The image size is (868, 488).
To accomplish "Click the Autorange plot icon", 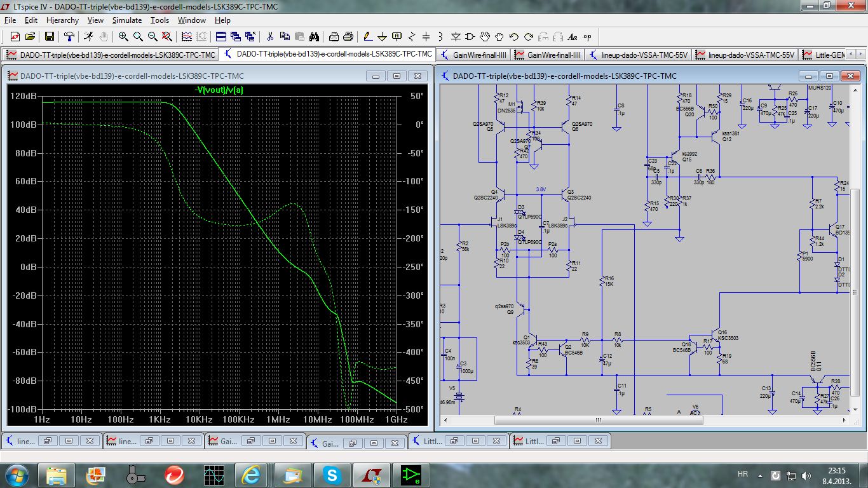I will 187,37.
